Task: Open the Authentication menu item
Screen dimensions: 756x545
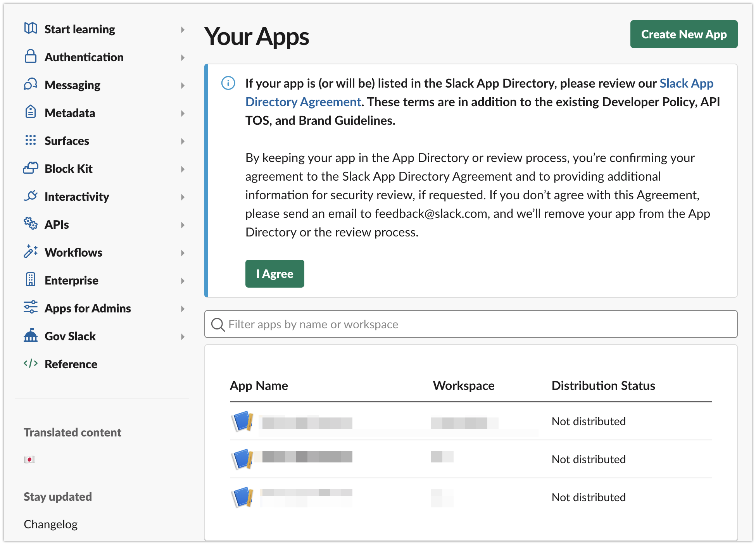Action: click(x=84, y=57)
